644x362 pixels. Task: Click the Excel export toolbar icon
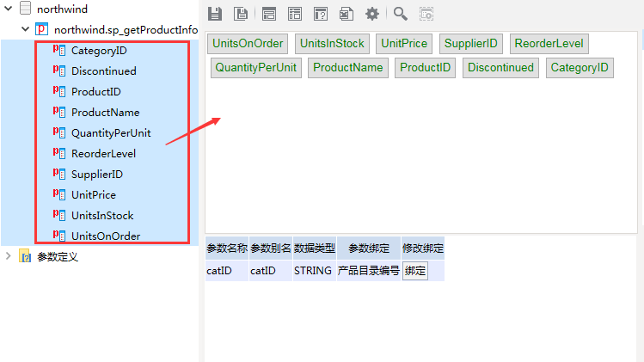pos(347,14)
